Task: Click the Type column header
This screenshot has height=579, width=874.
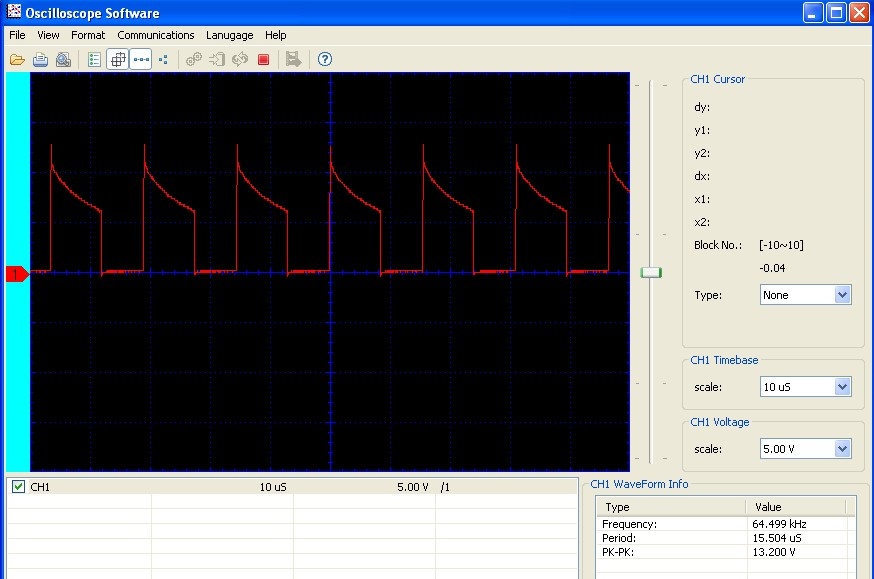Action: coord(671,507)
